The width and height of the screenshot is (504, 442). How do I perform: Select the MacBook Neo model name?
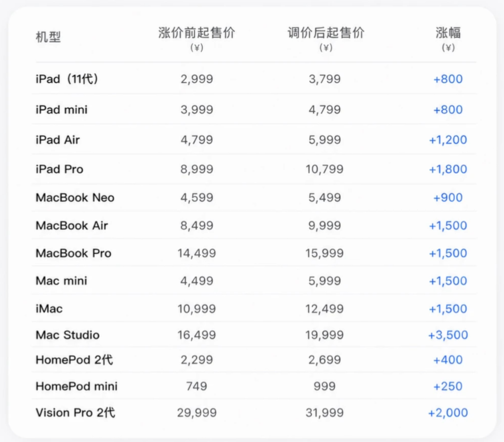pos(75,197)
